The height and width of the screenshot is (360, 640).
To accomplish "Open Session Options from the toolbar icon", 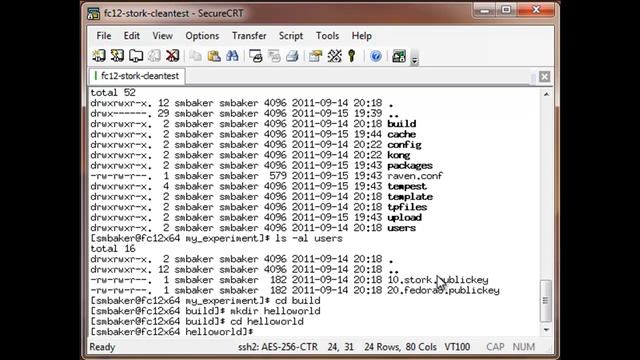I will (x=316, y=56).
